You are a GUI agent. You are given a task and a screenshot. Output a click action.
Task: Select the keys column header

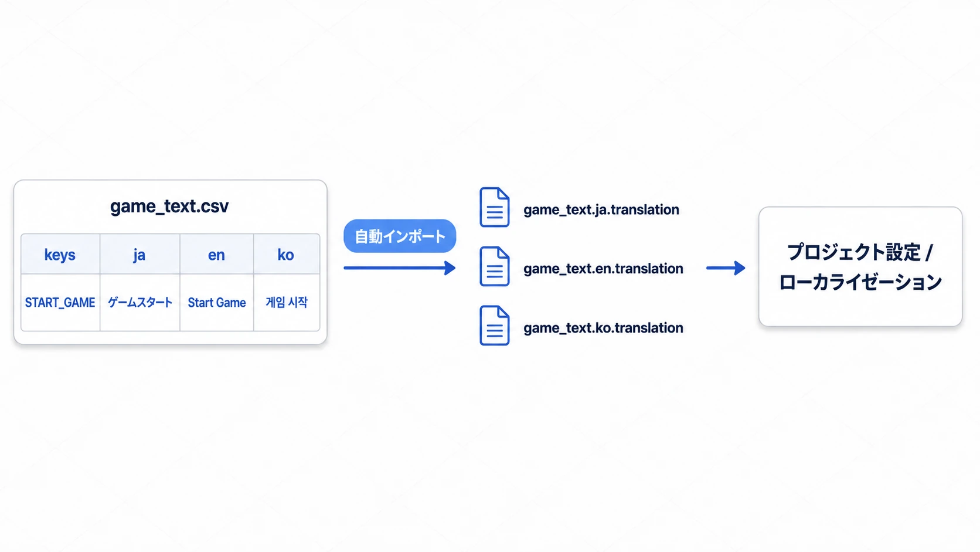60,254
